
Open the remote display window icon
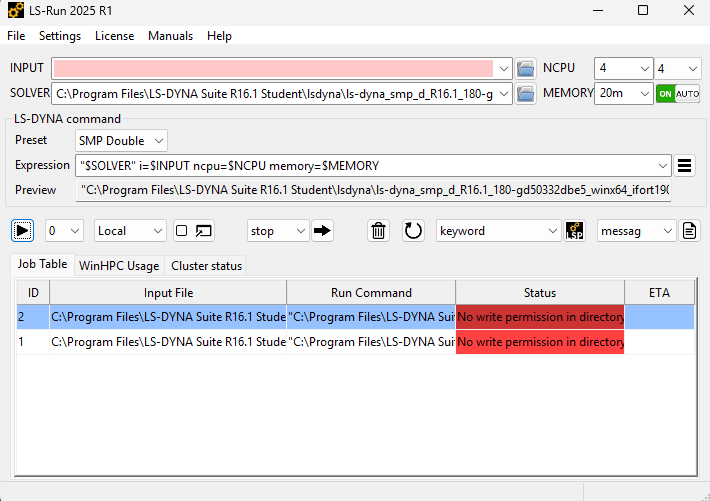coord(204,231)
